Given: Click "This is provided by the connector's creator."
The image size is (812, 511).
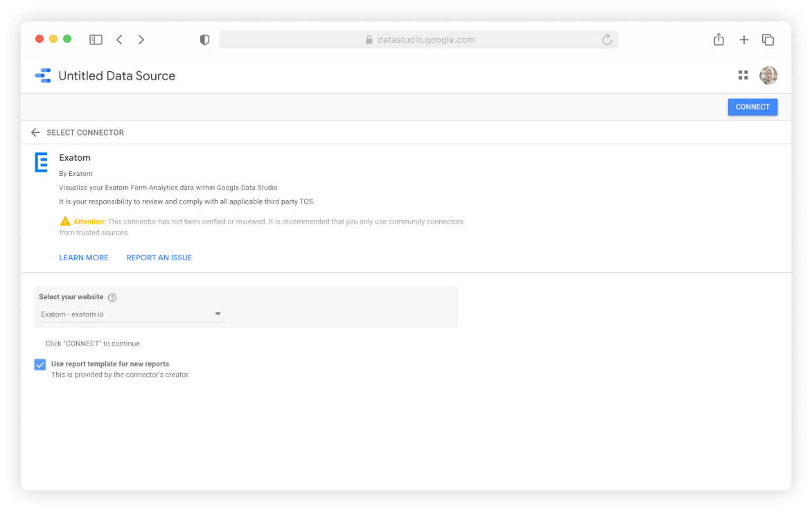Looking at the screenshot, I should coord(120,375).
